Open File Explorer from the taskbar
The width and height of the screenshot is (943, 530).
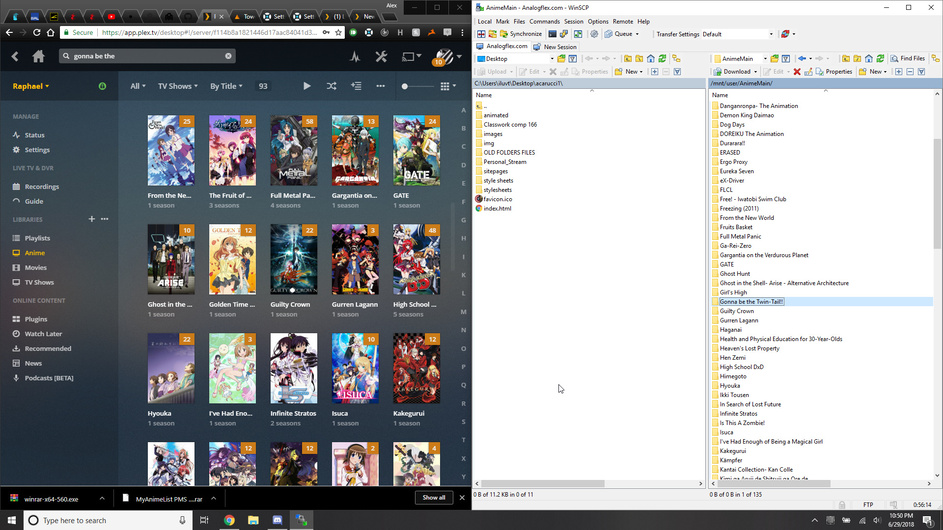[253, 520]
